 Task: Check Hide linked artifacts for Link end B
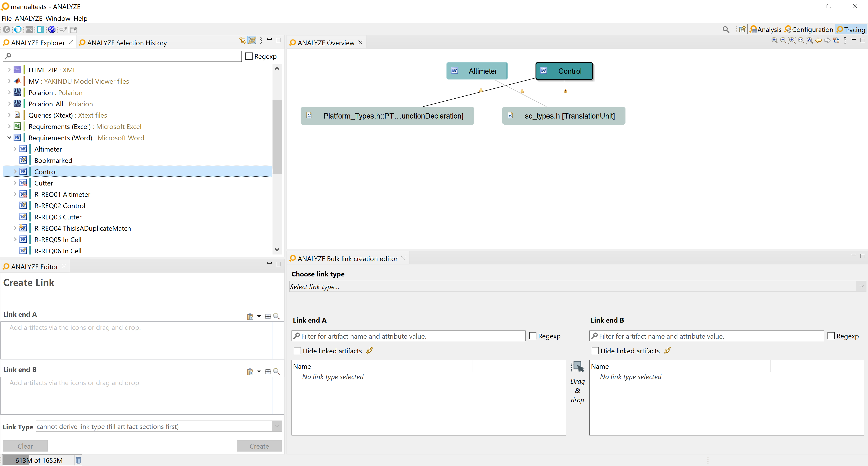click(595, 351)
